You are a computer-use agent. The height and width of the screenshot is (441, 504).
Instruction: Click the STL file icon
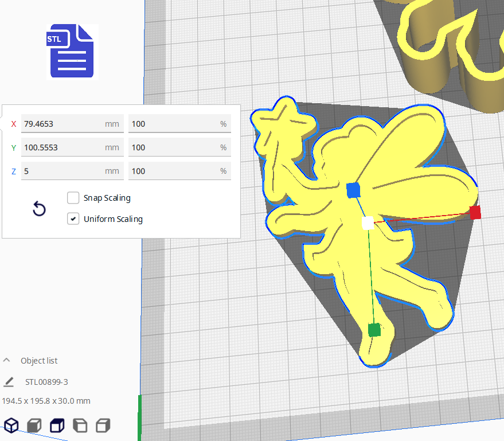[71, 51]
